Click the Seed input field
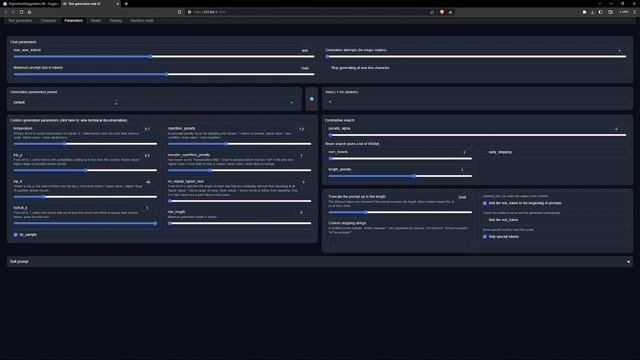 click(477, 102)
